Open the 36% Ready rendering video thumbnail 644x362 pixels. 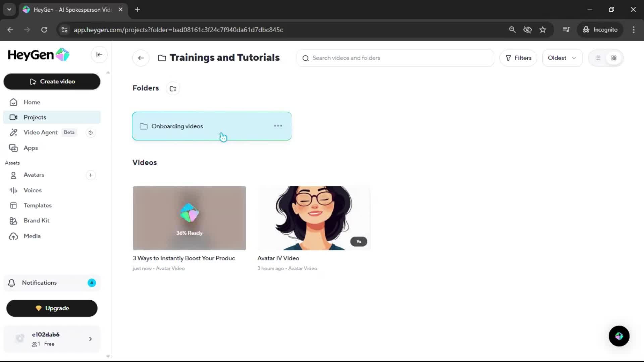point(189,218)
